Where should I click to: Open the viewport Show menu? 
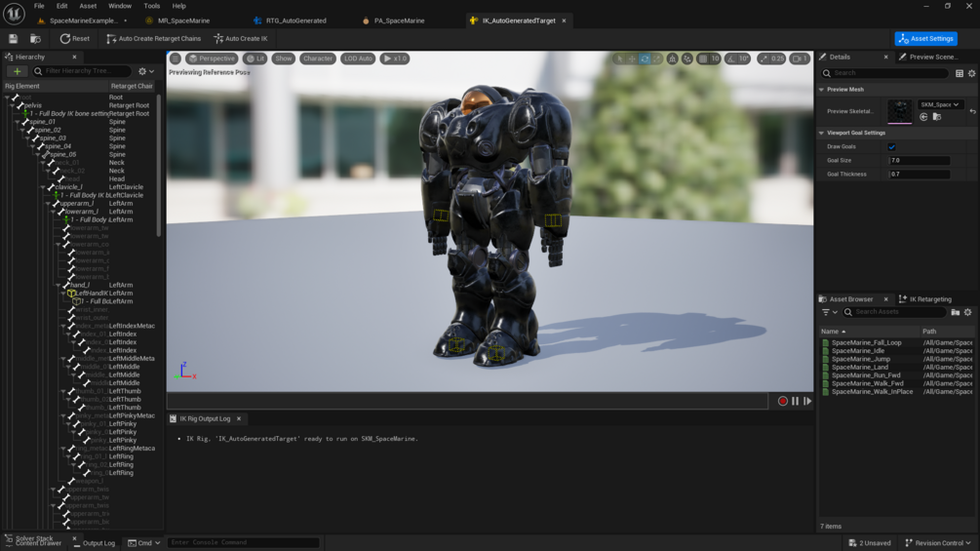pyautogui.click(x=283, y=59)
